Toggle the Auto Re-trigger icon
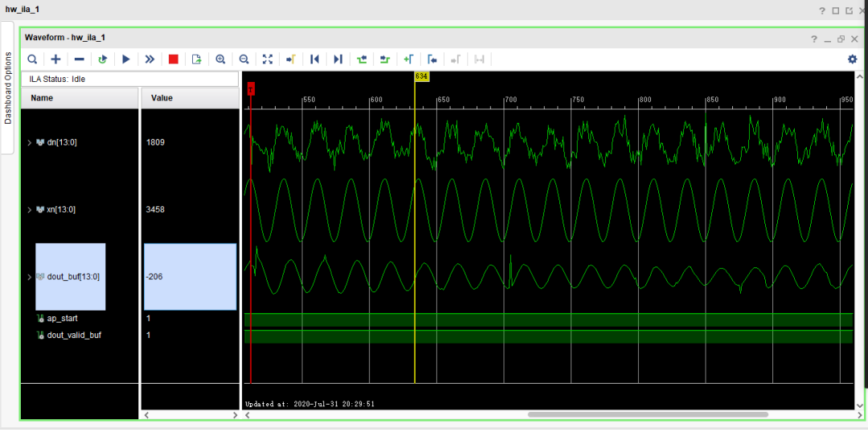868x432 pixels. tap(103, 59)
